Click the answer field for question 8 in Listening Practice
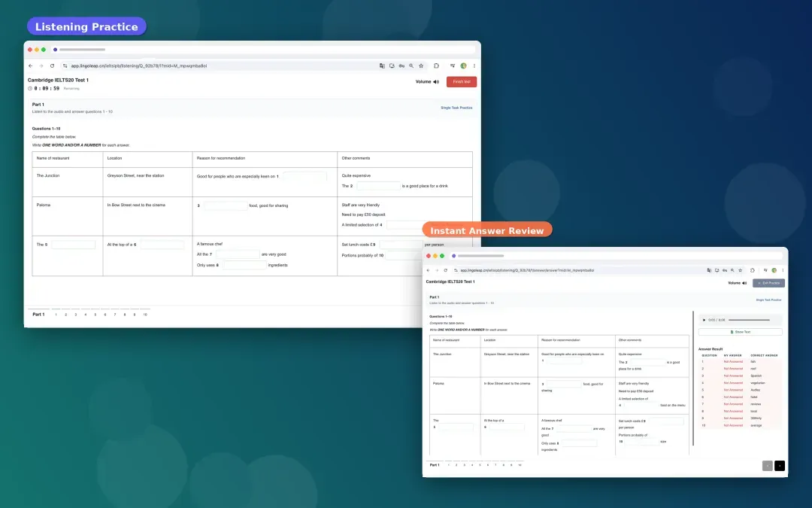This screenshot has height=508, width=812. click(244, 265)
